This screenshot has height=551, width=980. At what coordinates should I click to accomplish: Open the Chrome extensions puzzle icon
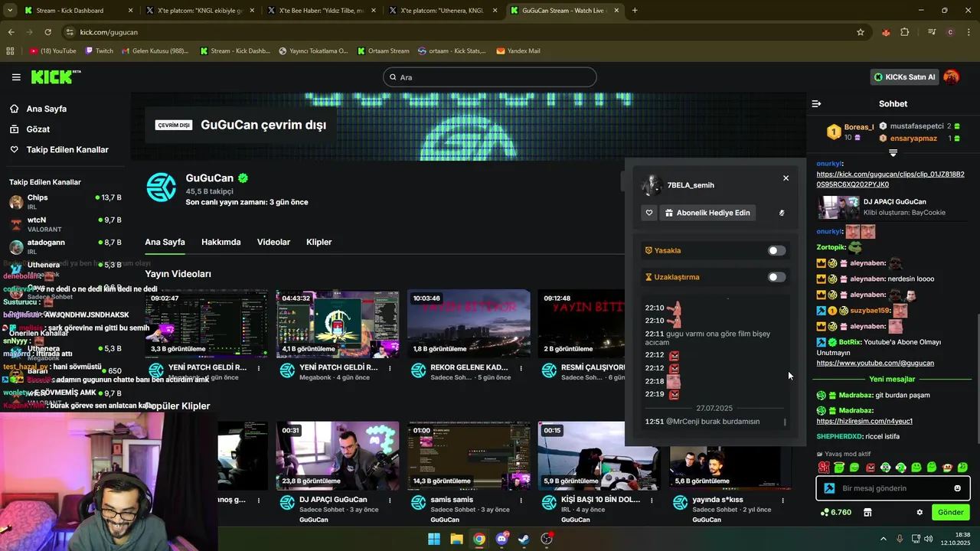point(905,32)
